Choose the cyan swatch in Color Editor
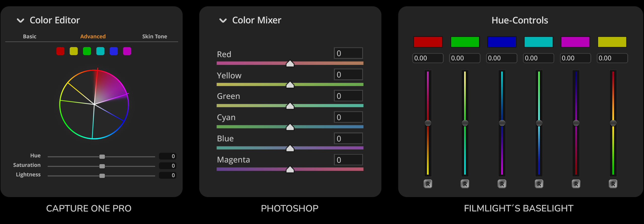644x224 pixels. coord(100,51)
